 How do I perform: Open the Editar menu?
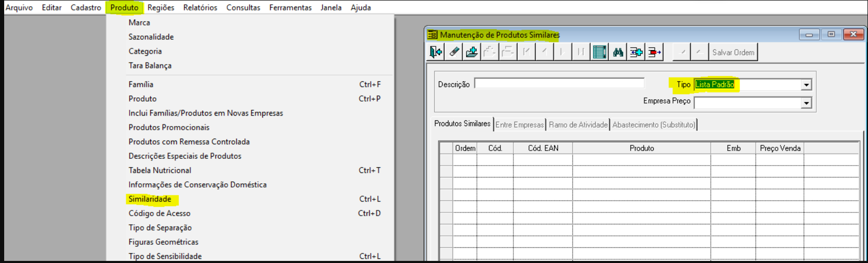point(52,8)
